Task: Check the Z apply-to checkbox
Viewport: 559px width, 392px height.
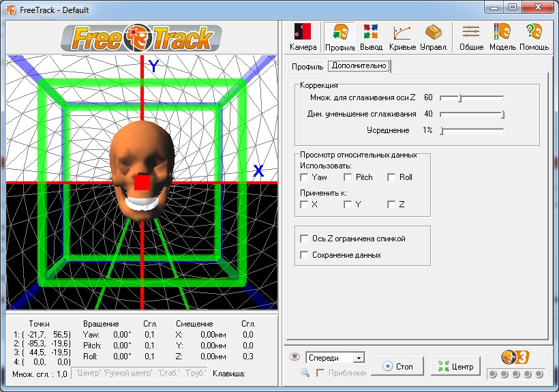Action: coord(391,205)
